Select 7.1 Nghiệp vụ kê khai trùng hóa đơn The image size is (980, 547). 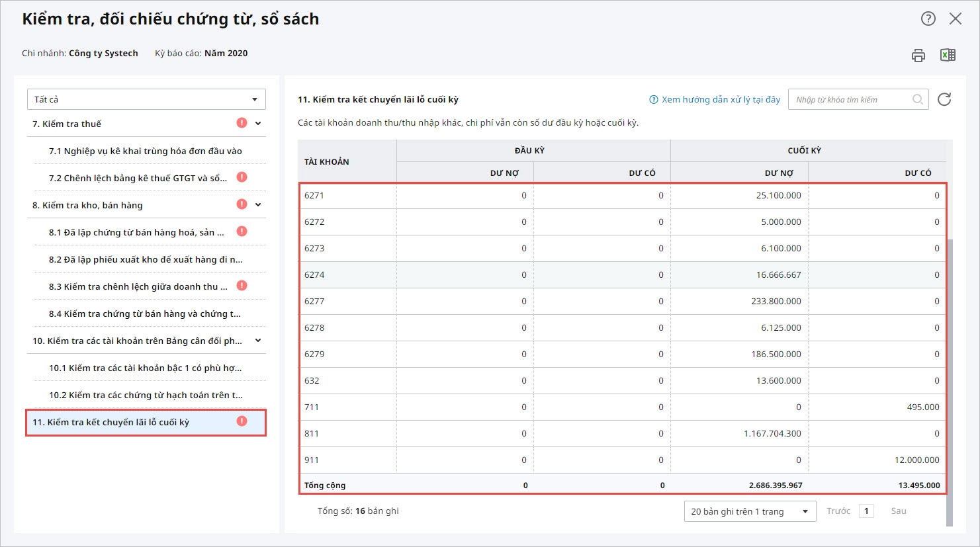[150, 151]
